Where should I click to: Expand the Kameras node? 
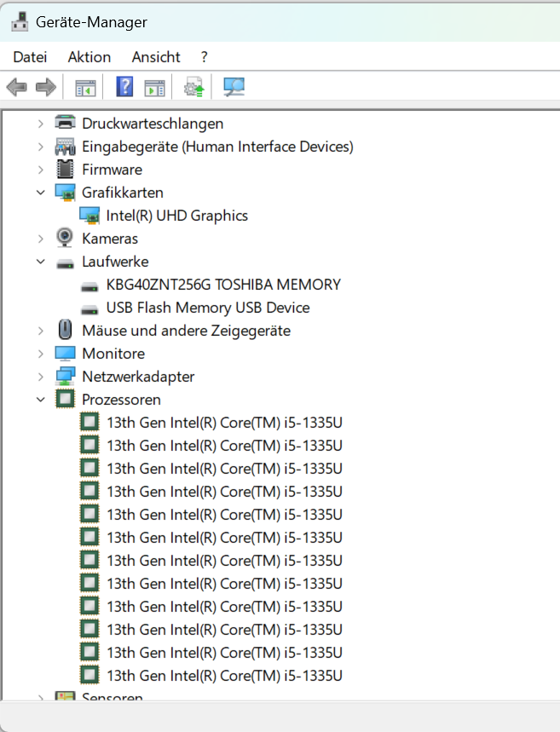tap(41, 239)
